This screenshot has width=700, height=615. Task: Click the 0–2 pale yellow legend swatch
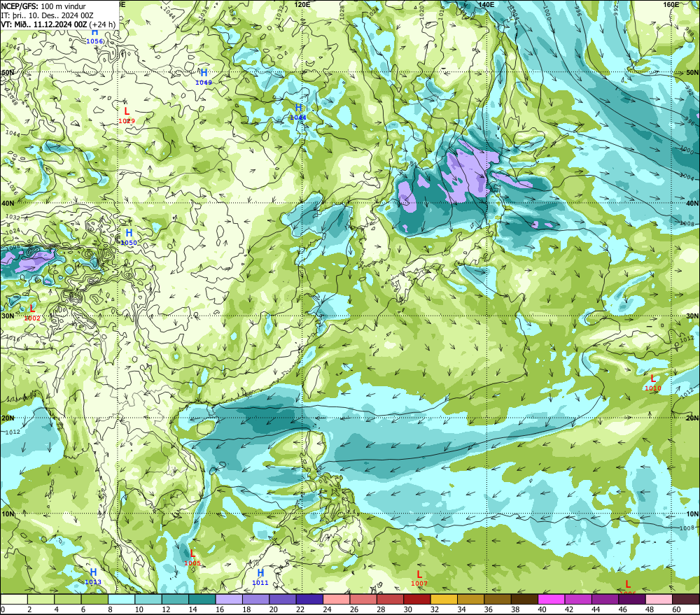tap(14, 599)
